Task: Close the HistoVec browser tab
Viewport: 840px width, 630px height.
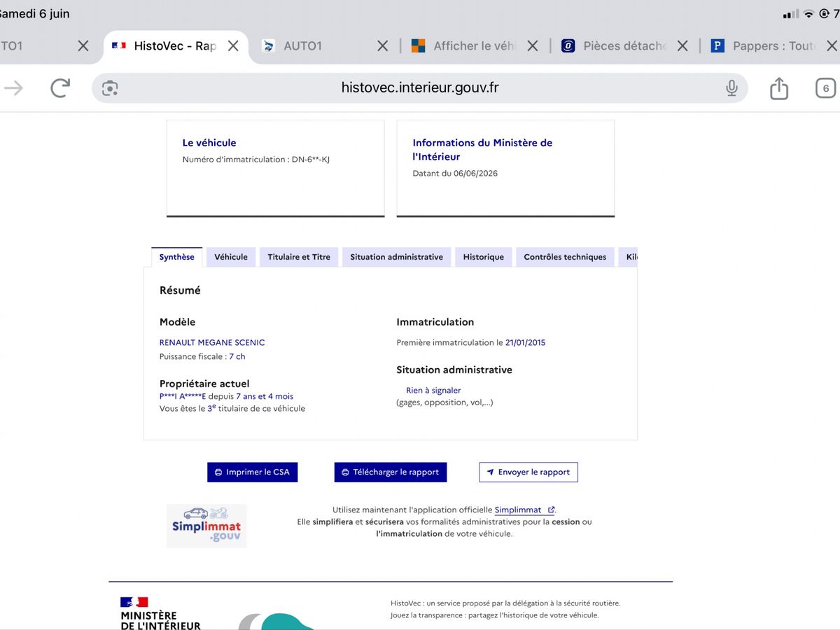Action: [x=234, y=45]
